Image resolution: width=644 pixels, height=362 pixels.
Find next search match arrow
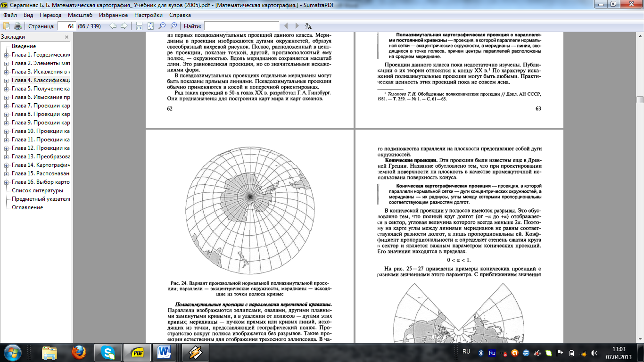tap(297, 26)
